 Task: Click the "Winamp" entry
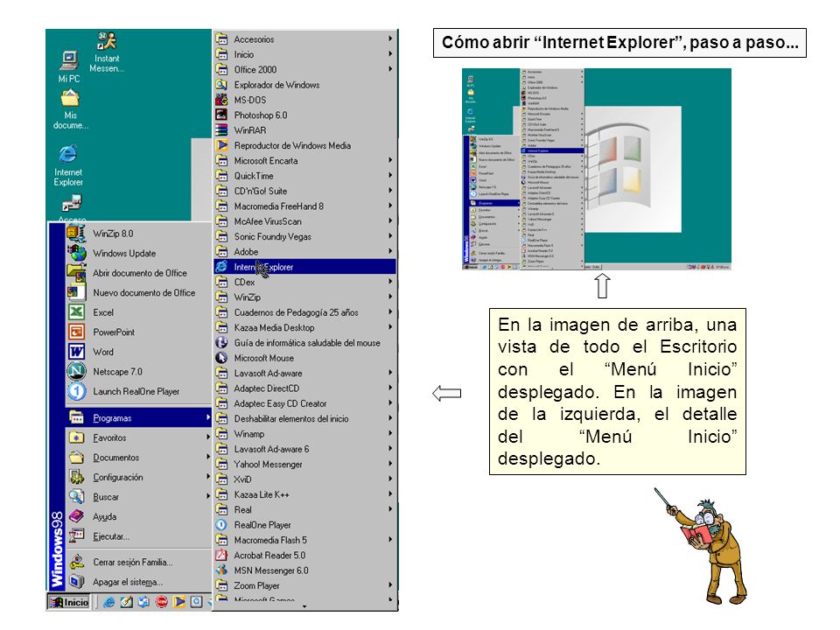pos(304,434)
